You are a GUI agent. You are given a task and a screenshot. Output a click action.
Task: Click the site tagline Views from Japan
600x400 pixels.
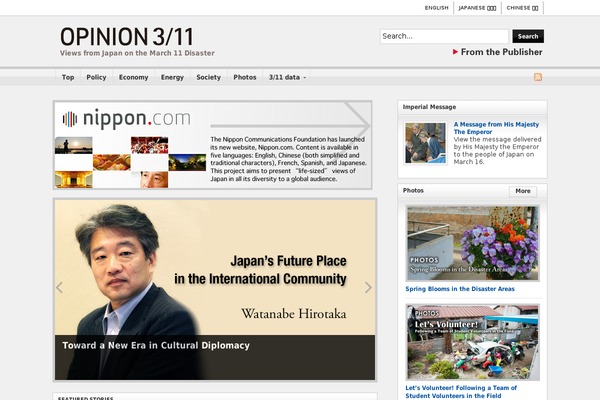click(137, 53)
